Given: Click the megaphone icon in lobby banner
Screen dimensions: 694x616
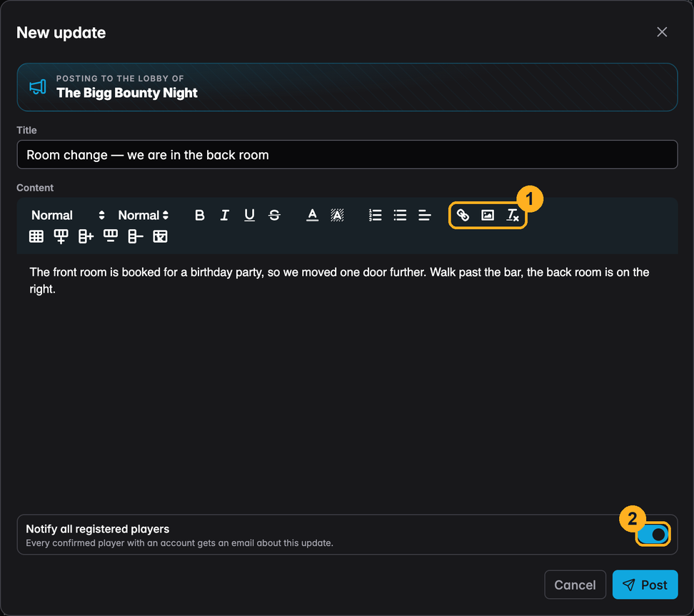Looking at the screenshot, I should (38, 87).
